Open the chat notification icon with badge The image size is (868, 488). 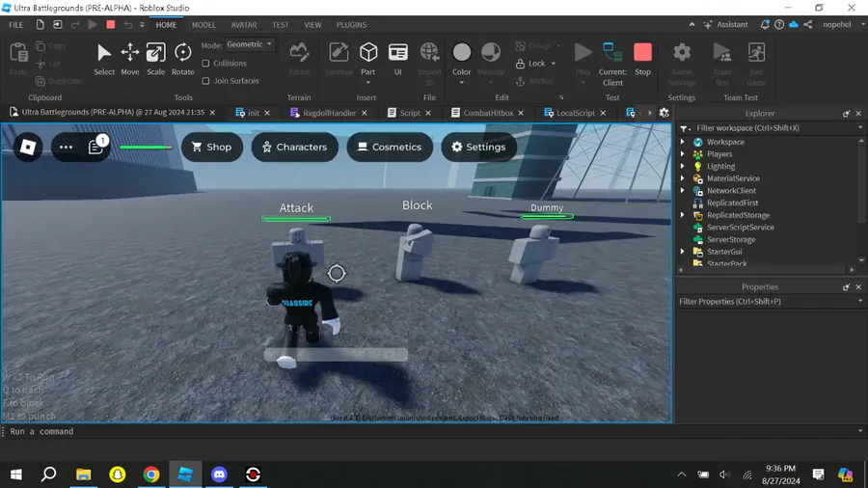pos(95,147)
